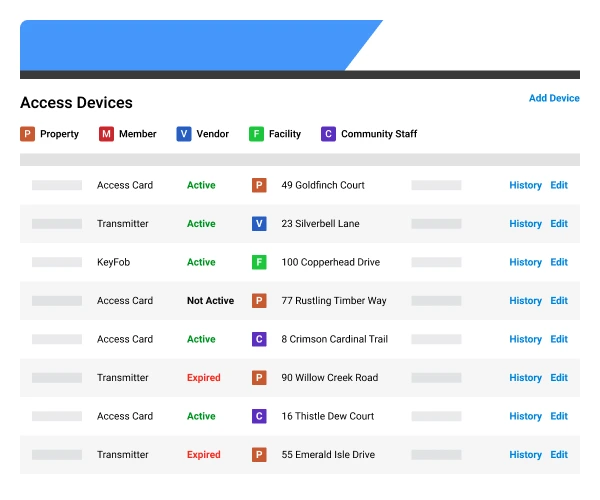This screenshot has height=500, width=600.
Task: Edit the 16 Thistle Dew Court access card
Action: click(559, 416)
